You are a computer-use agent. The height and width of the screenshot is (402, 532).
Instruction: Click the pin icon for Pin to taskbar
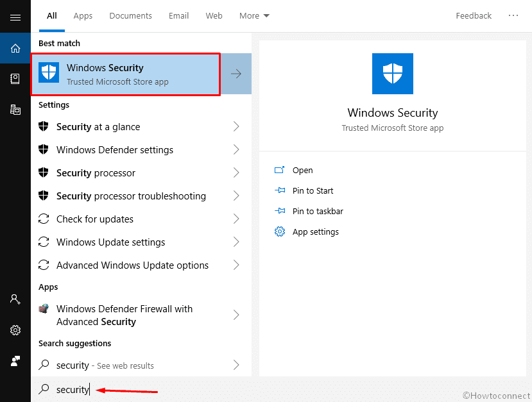pyautogui.click(x=280, y=211)
